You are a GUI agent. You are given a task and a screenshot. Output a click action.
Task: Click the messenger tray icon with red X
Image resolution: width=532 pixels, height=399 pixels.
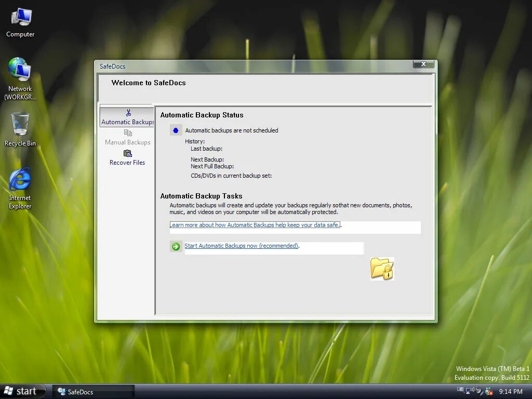[489, 392]
